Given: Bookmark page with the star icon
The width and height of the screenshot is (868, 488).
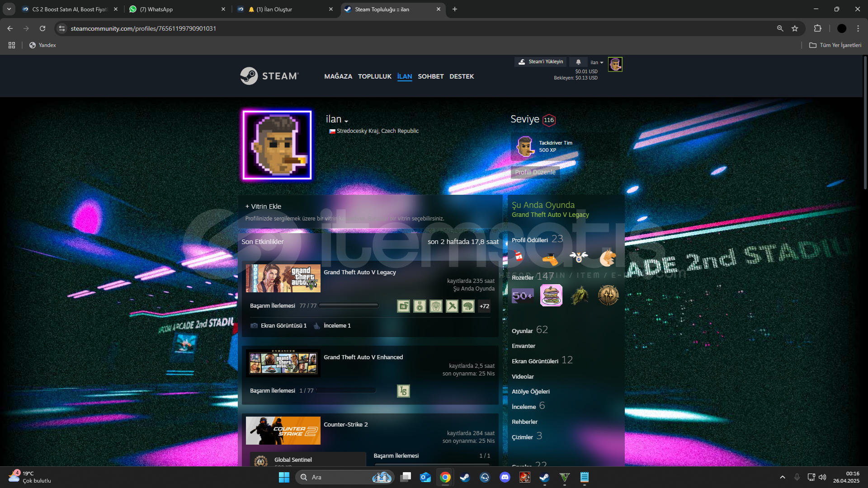Looking at the screenshot, I should coord(795,28).
